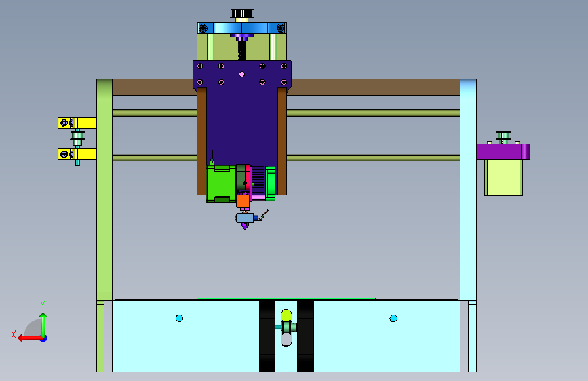Select the thin cyan leg at bottom right

tap(472, 336)
